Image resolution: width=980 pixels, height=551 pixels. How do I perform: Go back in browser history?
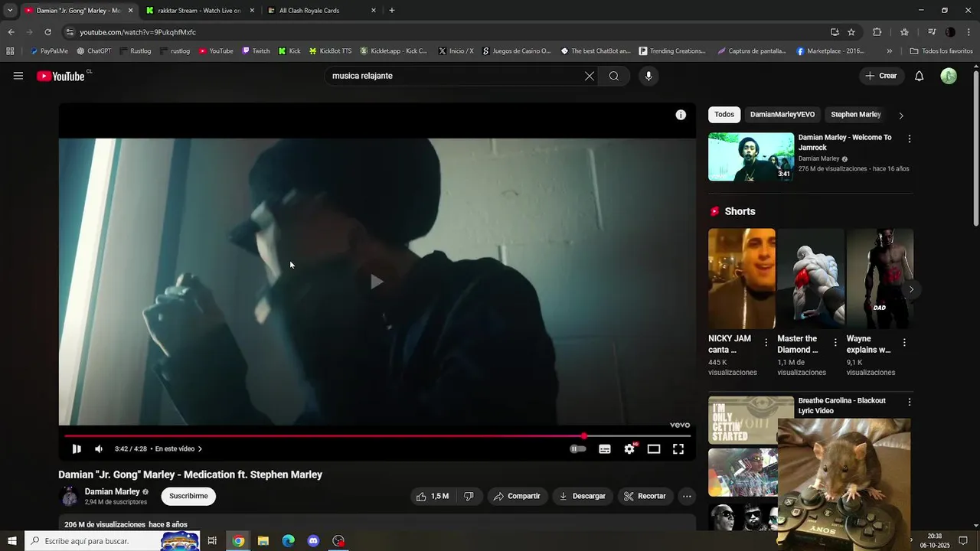pyautogui.click(x=11, y=32)
